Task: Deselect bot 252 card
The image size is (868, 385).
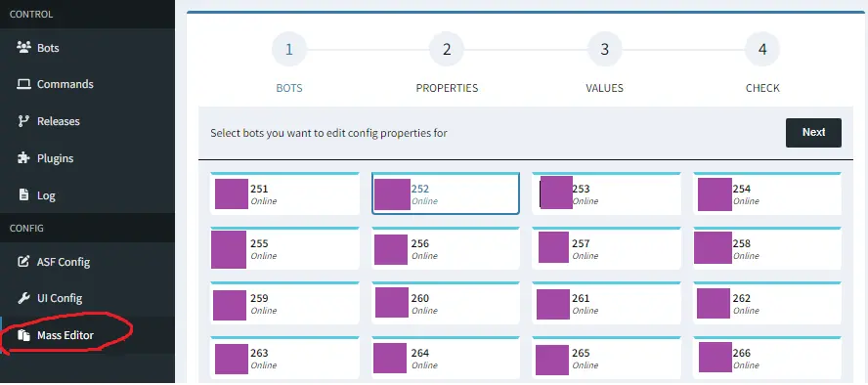Action: tap(446, 193)
